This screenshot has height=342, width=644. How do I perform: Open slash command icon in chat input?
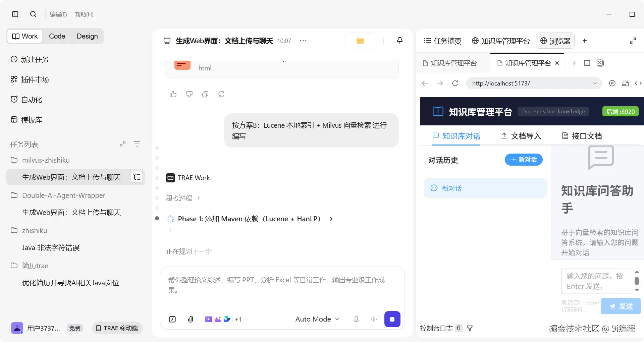(172, 319)
